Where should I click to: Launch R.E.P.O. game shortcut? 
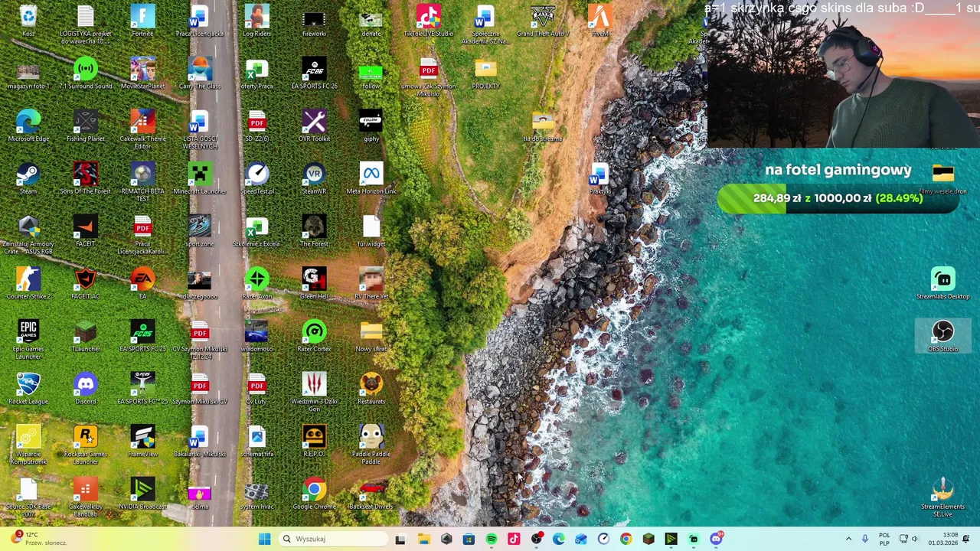tap(314, 442)
